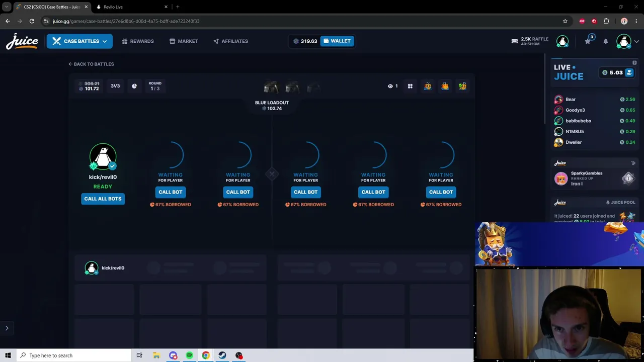This screenshot has height=362, width=644.
Task: Click the pie chart icon in battle header
Action: point(134,86)
